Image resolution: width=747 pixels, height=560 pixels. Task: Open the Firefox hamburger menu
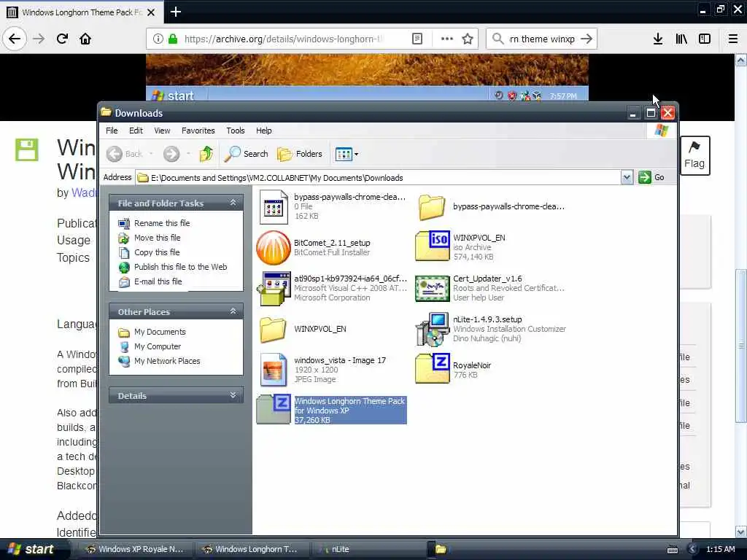tap(733, 39)
